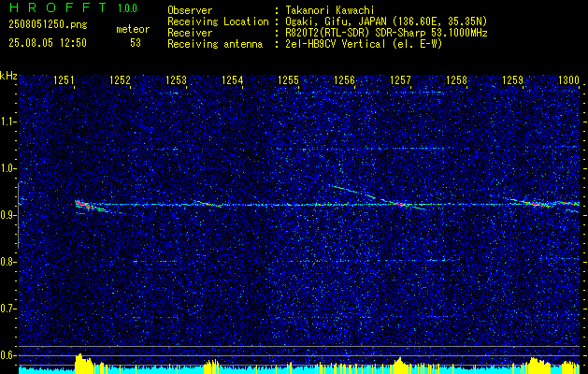Click the 1252 time marker
This screenshot has height=374, width=588.
(x=120, y=79)
